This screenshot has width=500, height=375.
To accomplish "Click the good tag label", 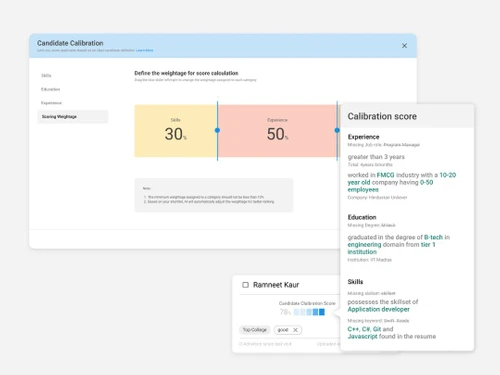I will tap(283, 330).
